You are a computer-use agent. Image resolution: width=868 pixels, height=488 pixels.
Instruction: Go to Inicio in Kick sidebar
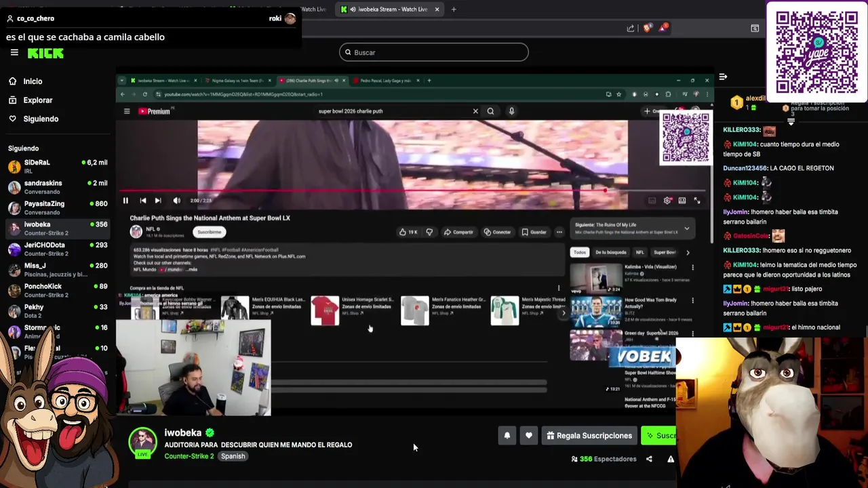33,81
